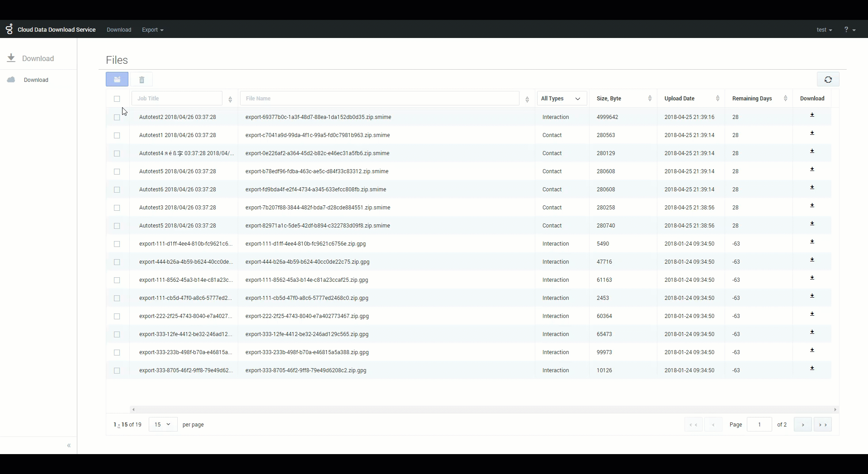Expand the test user menu
Screen dimensions: 868x474
[x=824, y=30]
